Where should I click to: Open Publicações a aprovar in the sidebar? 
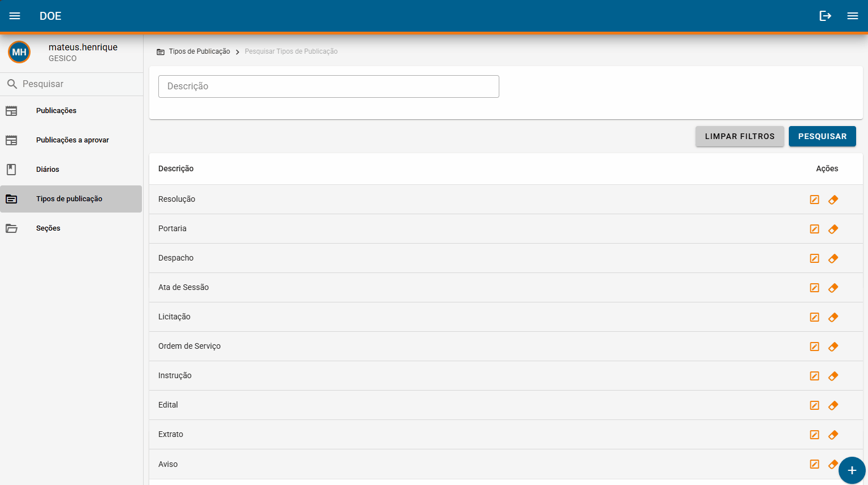[x=71, y=140]
